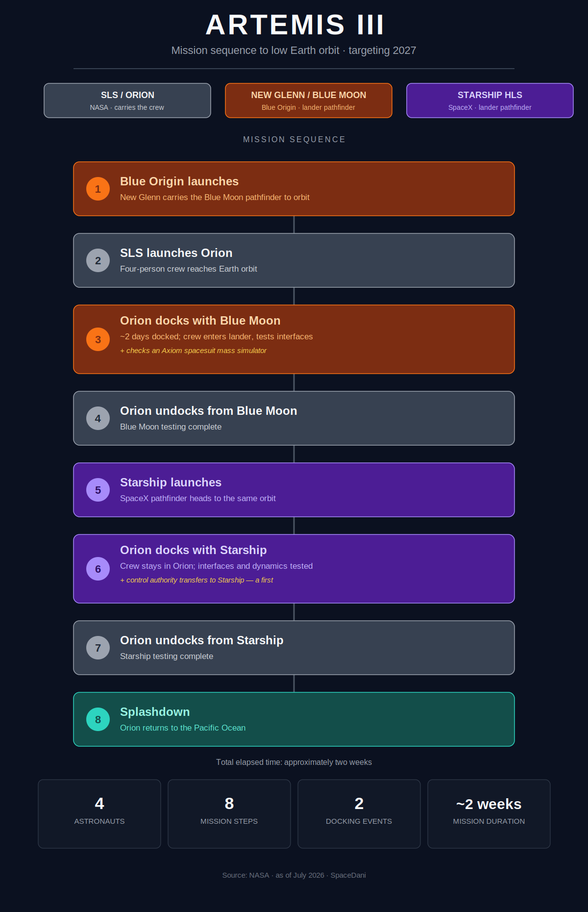
Task: Click the Orion docks with Starship title
Action: tap(194, 550)
